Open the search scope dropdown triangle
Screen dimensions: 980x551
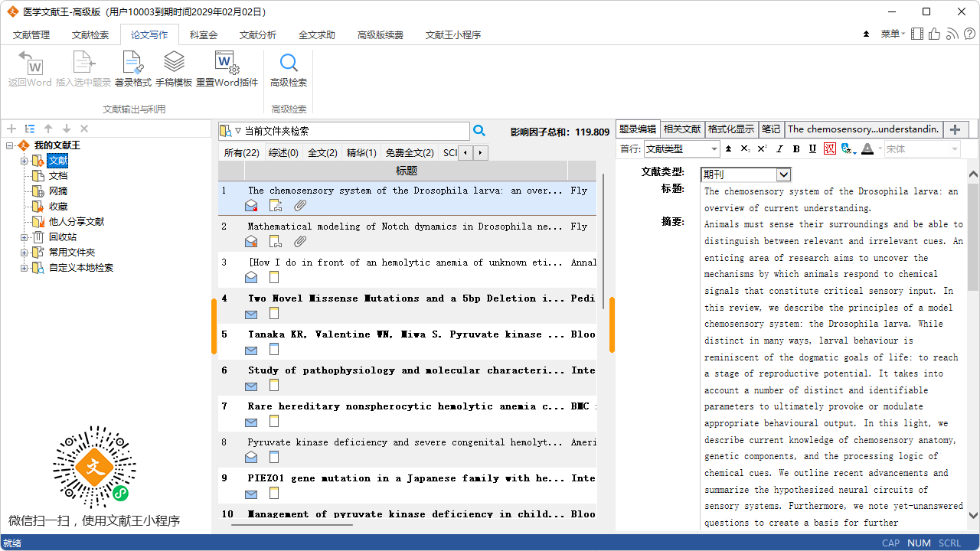click(238, 131)
